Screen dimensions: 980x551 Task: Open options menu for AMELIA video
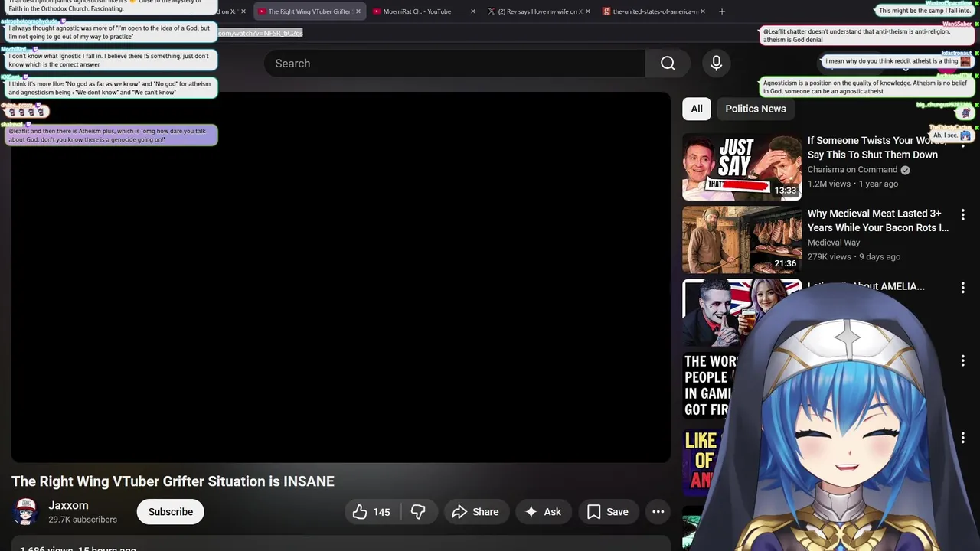(x=962, y=288)
